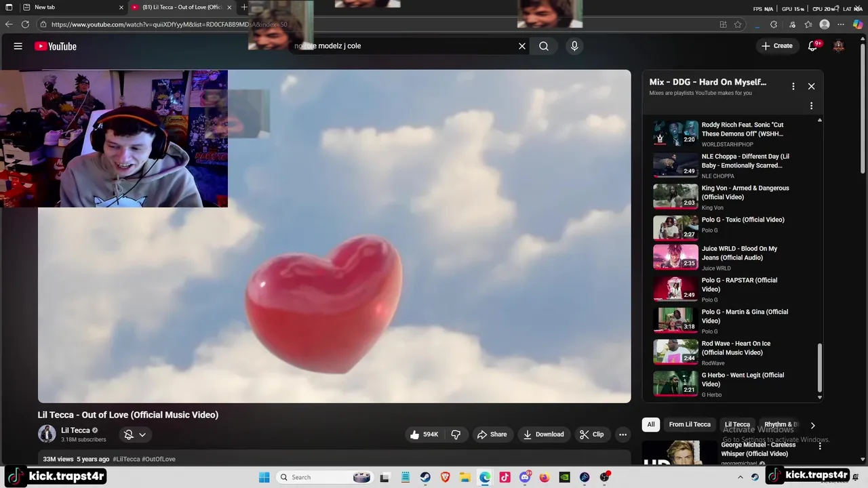Click the #OutOfLove hashtag
The image size is (868, 488).
pos(159,459)
